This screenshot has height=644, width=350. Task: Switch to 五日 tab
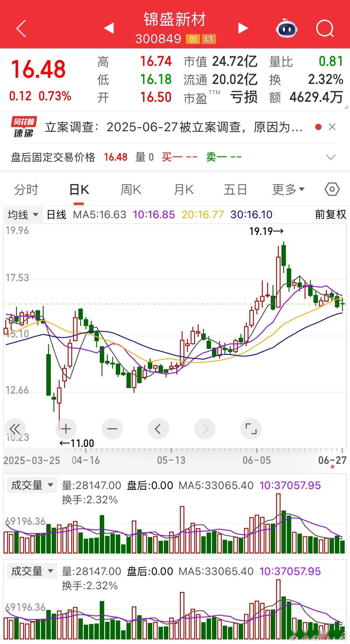(x=235, y=189)
